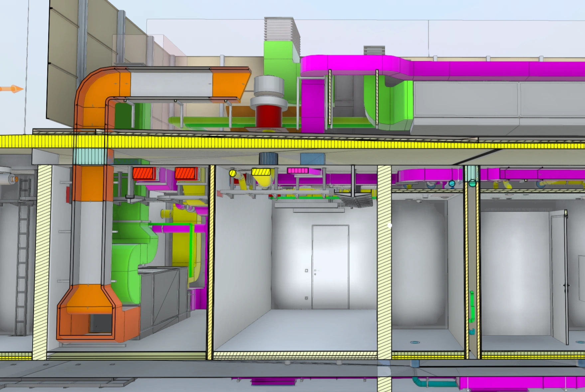Pick the yellow hatched rectangular duct section

coord(261,172)
